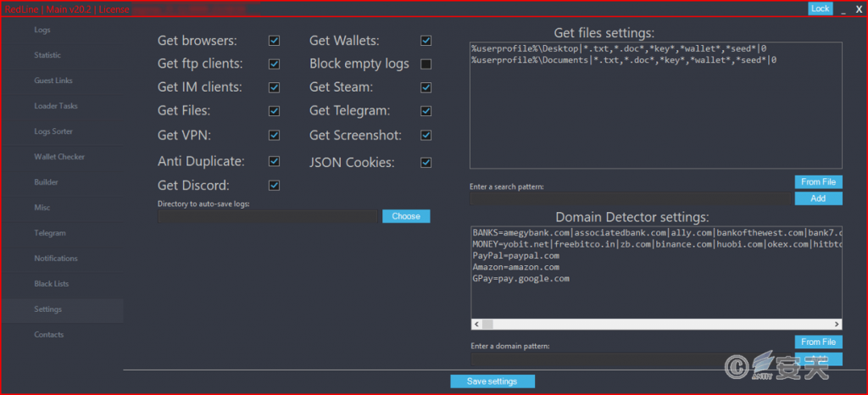Open the Notifications sidebar entry

[55, 259]
